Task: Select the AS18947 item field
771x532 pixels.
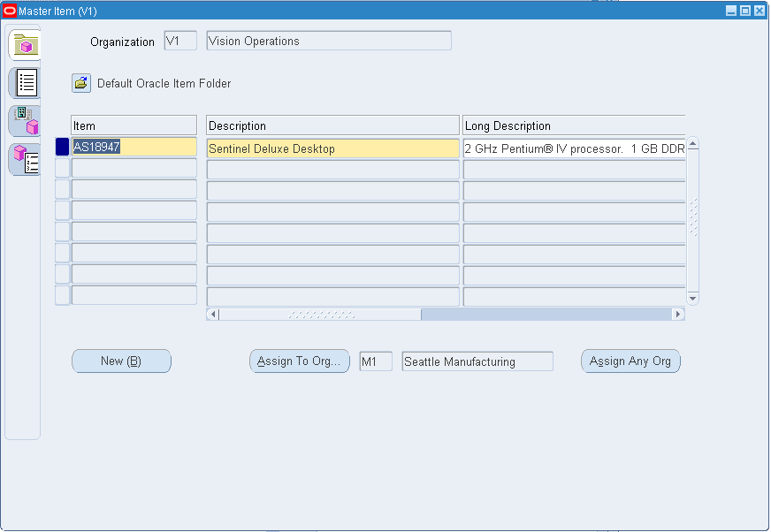Action: coord(134,147)
